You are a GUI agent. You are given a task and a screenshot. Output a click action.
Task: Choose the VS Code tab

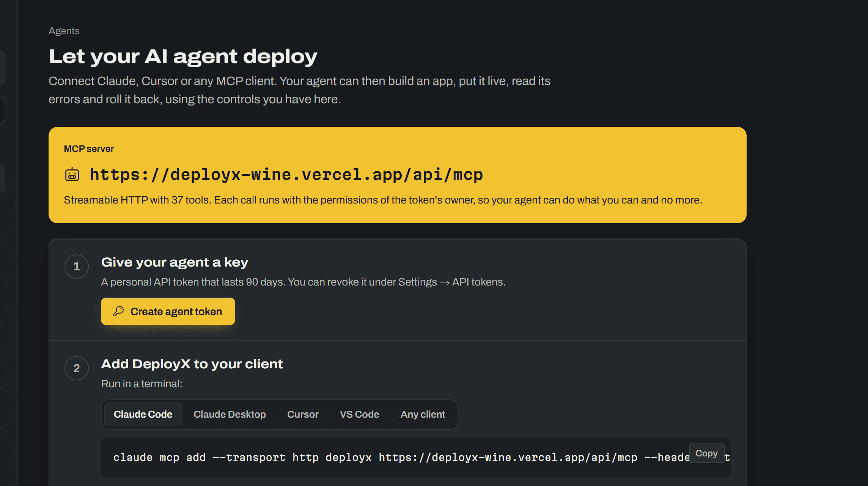[359, 414]
